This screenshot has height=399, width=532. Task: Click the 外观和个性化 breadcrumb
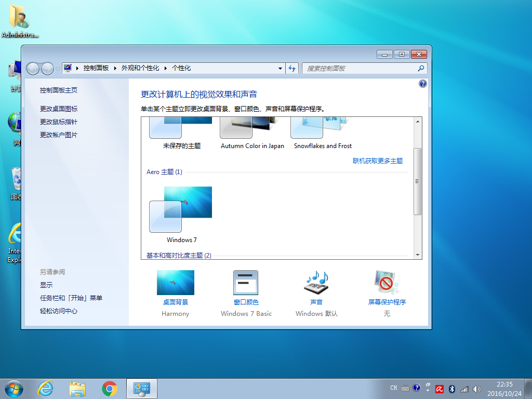(140, 68)
